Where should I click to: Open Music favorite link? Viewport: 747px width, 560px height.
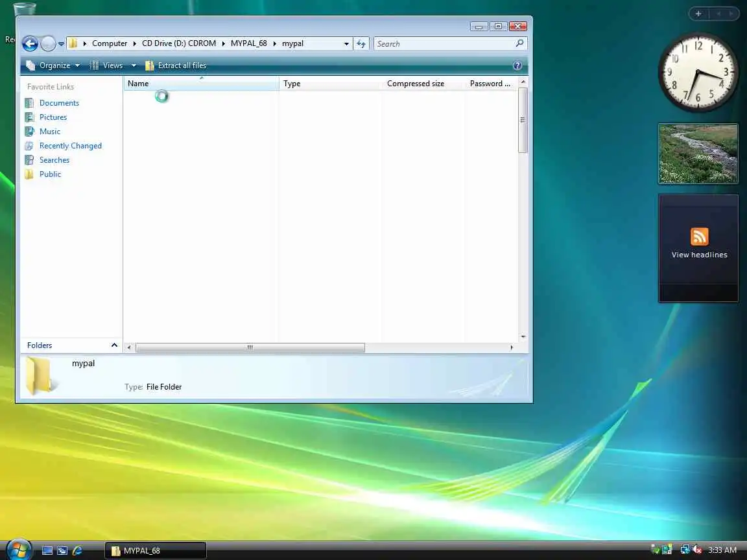(49, 132)
